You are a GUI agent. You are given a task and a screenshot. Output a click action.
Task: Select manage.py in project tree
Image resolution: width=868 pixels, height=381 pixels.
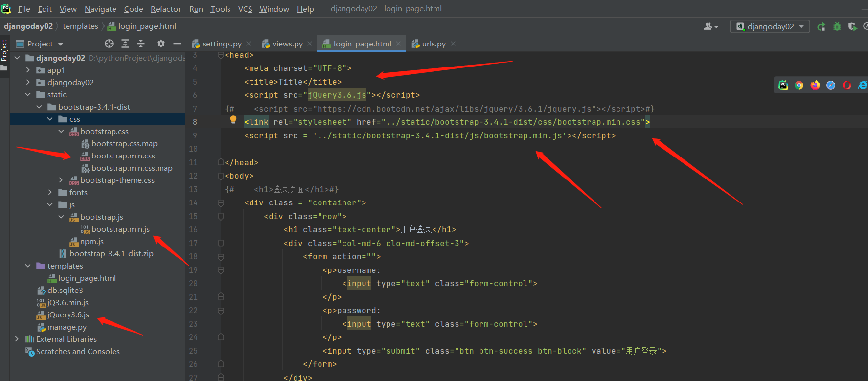pyautogui.click(x=67, y=327)
